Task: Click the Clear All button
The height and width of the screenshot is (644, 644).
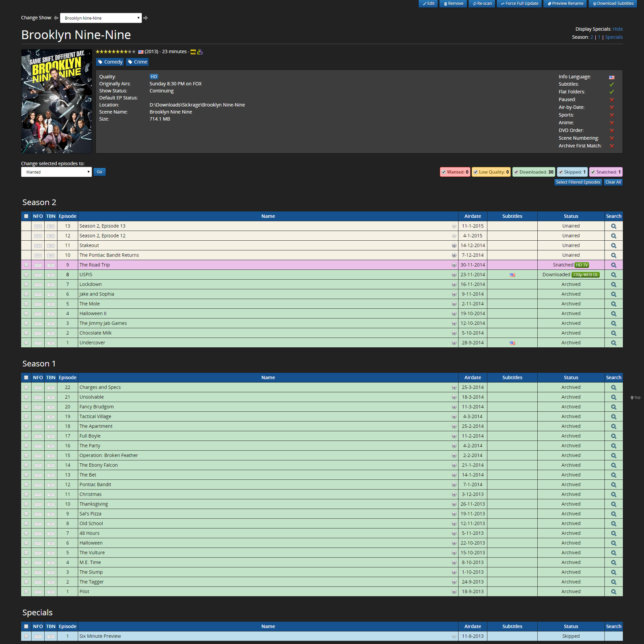Action: click(613, 182)
